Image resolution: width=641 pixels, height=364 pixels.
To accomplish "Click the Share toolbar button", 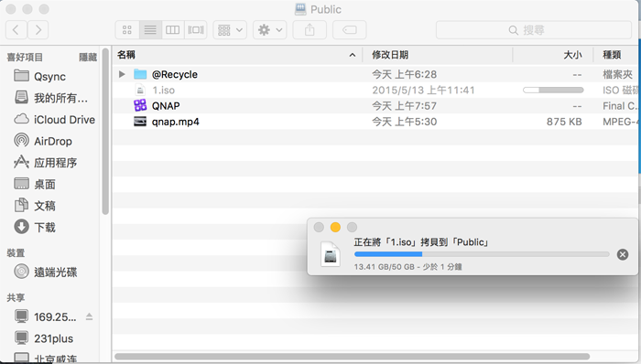I will pyautogui.click(x=310, y=30).
